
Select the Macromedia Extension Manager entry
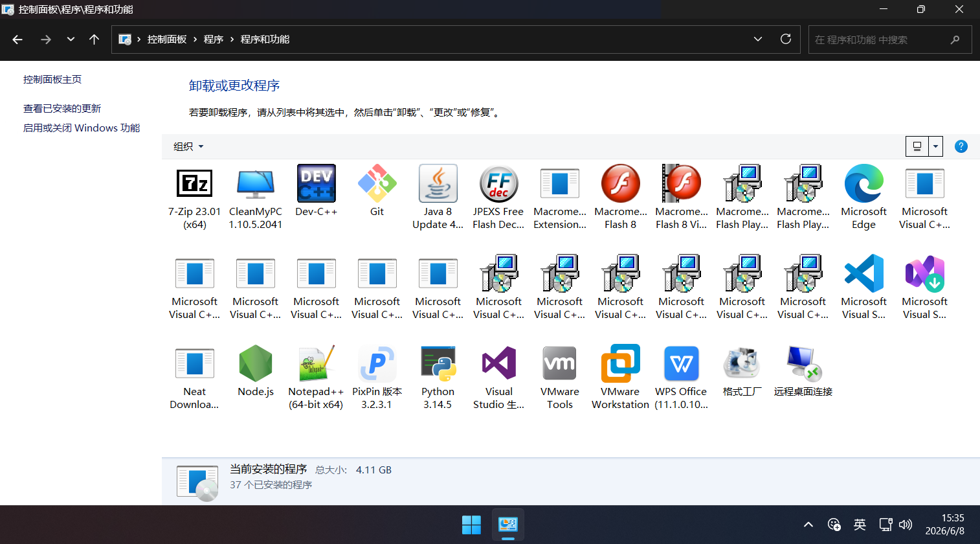coord(560,197)
